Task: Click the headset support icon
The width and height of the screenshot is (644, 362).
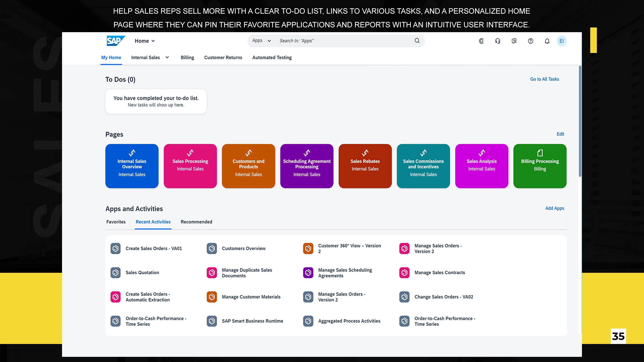Action: tap(498, 41)
